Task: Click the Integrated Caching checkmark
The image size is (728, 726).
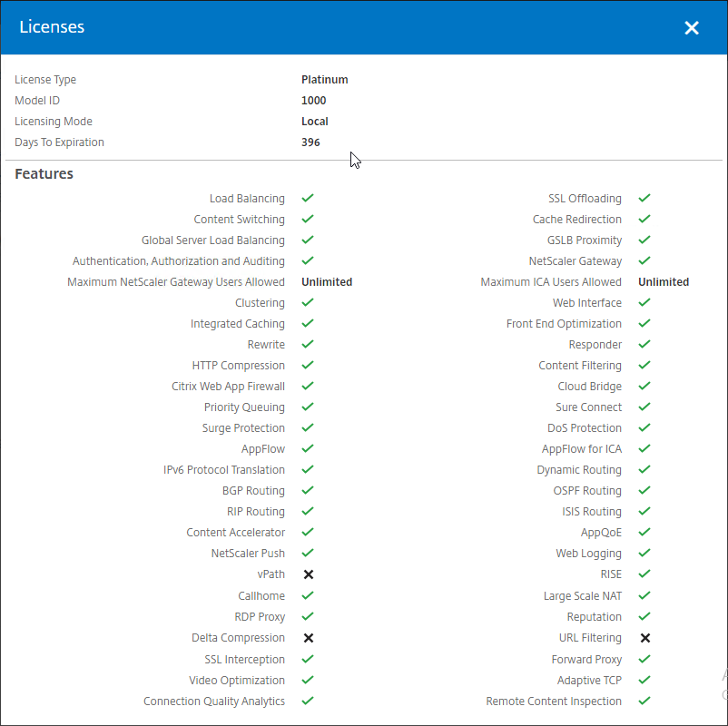Action: (308, 324)
